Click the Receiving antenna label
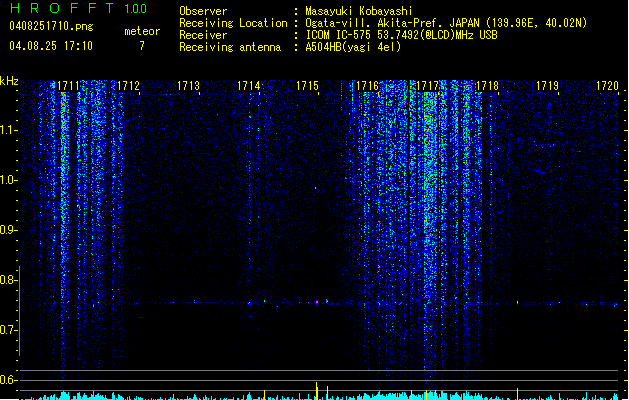The image size is (629, 400). pos(230,47)
